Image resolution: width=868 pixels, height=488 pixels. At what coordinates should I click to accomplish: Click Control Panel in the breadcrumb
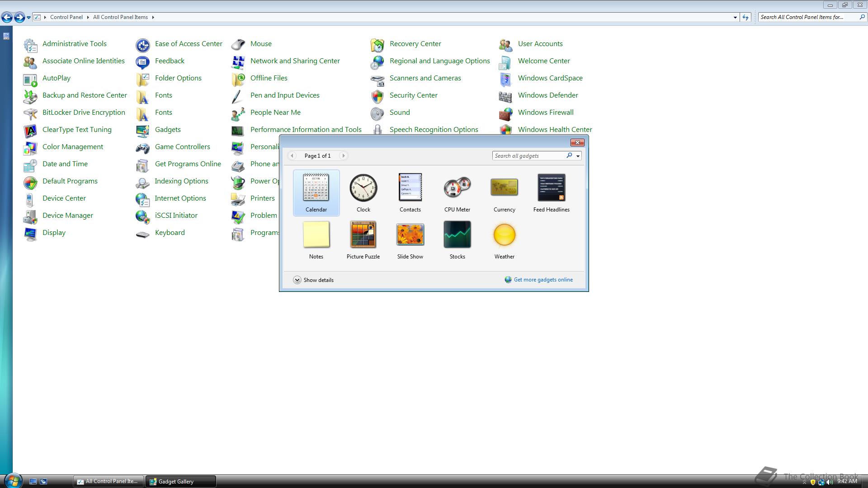click(x=66, y=17)
